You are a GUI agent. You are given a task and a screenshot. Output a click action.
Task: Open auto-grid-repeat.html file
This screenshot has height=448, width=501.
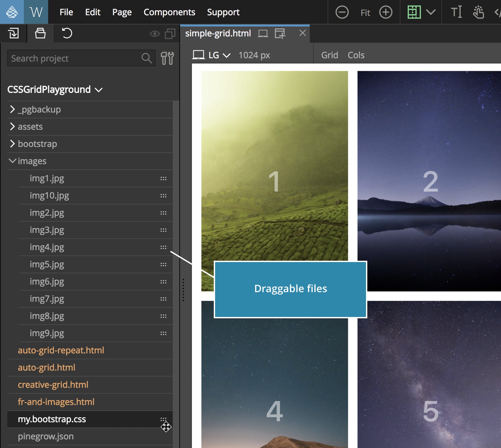click(x=61, y=350)
